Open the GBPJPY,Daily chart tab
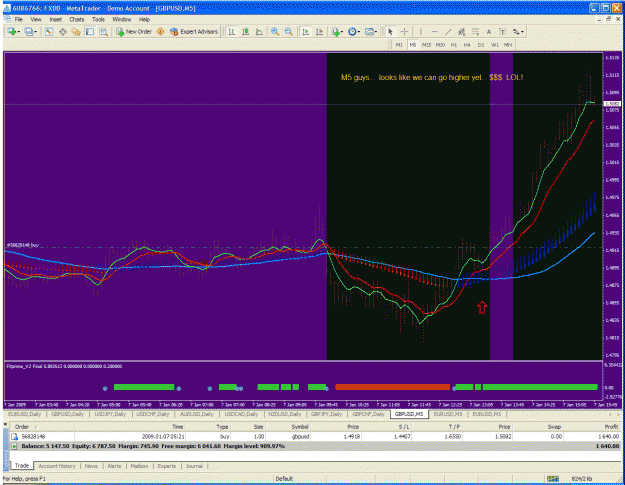625x485 pixels. (326, 414)
